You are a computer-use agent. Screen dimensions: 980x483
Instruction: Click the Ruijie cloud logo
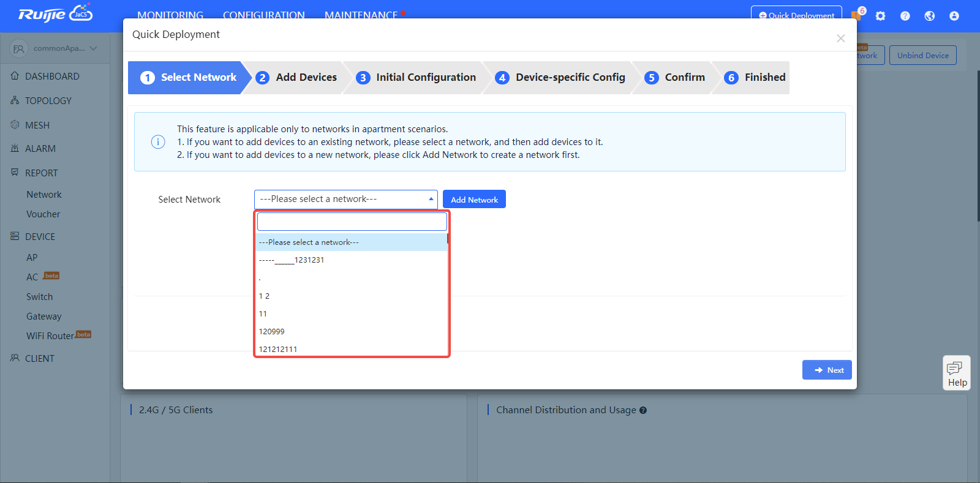[55, 14]
